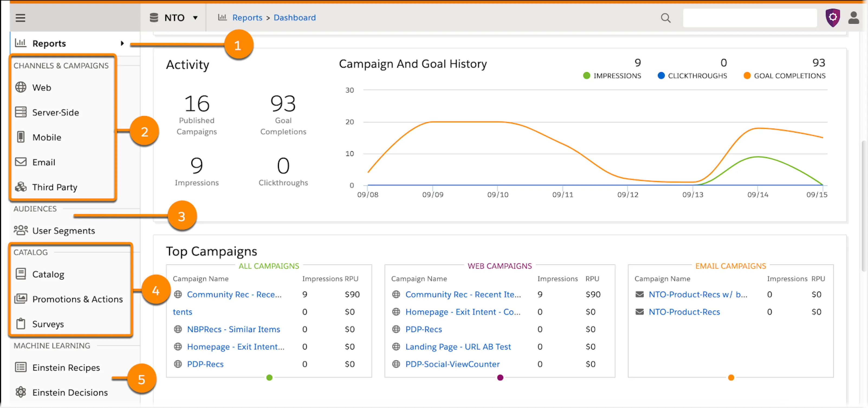This screenshot has width=868, height=408.
Task: Click the Server-Side channel icon
Action: coord(21,112)
